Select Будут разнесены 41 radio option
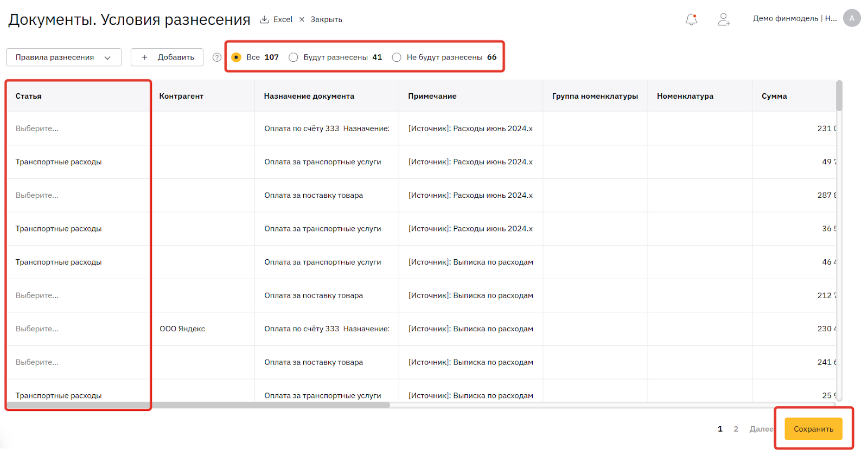 pos(293,57)
